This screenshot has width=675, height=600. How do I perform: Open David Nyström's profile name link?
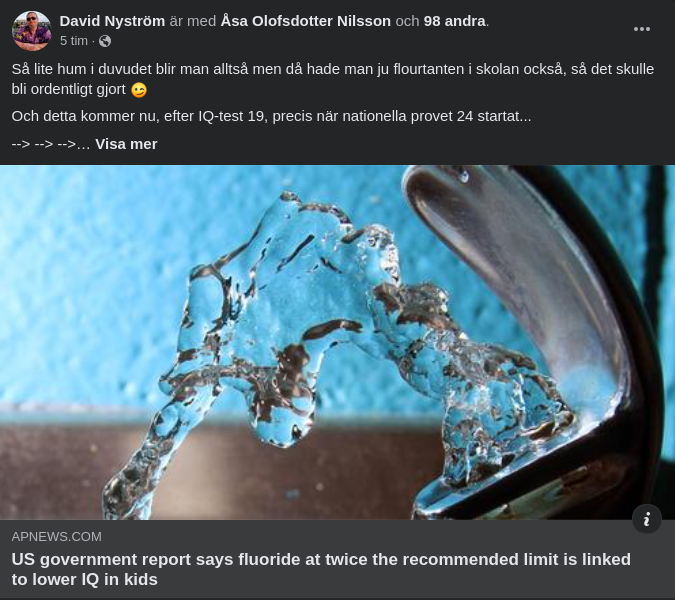tap(112, 21)
